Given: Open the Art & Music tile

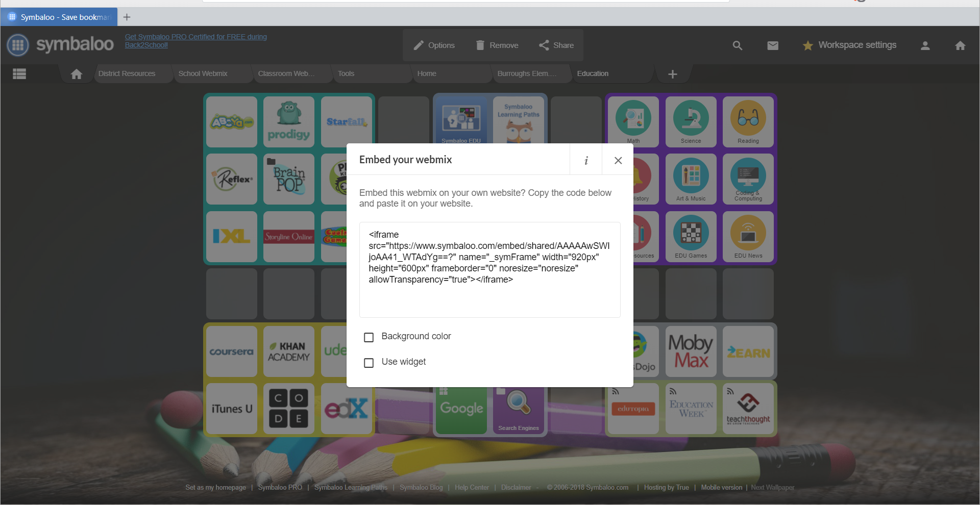Looking at the screenshot, I should click(x=691, y=179).
